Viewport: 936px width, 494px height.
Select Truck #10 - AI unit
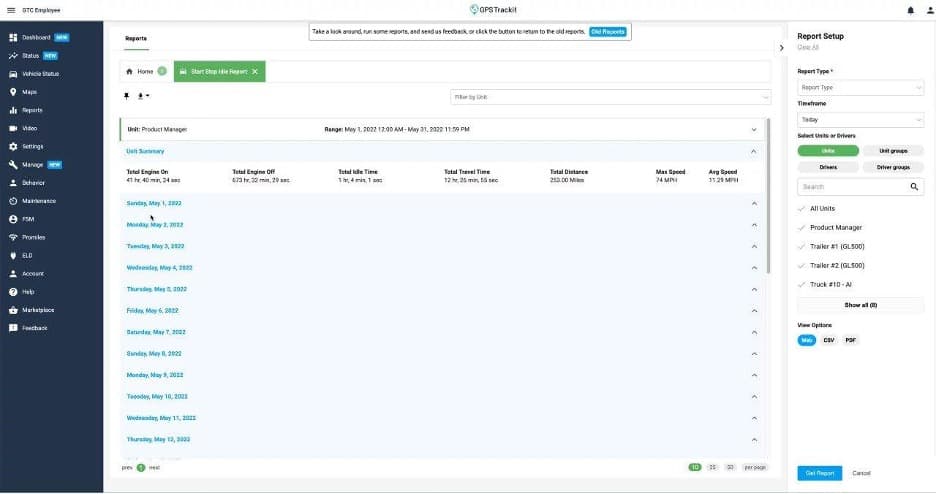tap(830, 285)
